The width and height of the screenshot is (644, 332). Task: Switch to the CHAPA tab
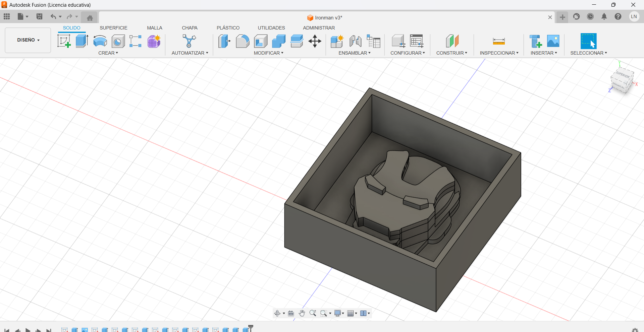tap(190, 28)
